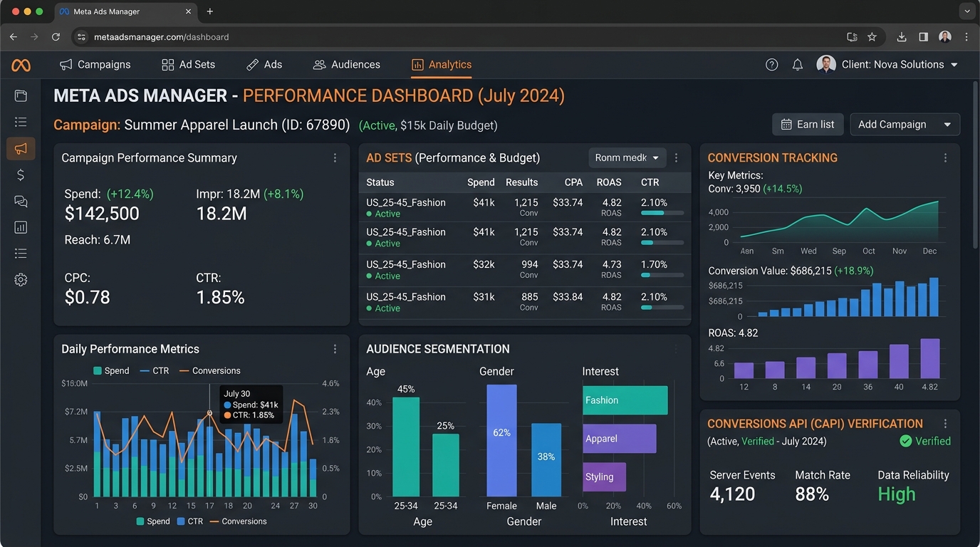Open browser downloads icon
Image resolution: width=980 pixels, height=547 pixels.
[x=902, y=37]
